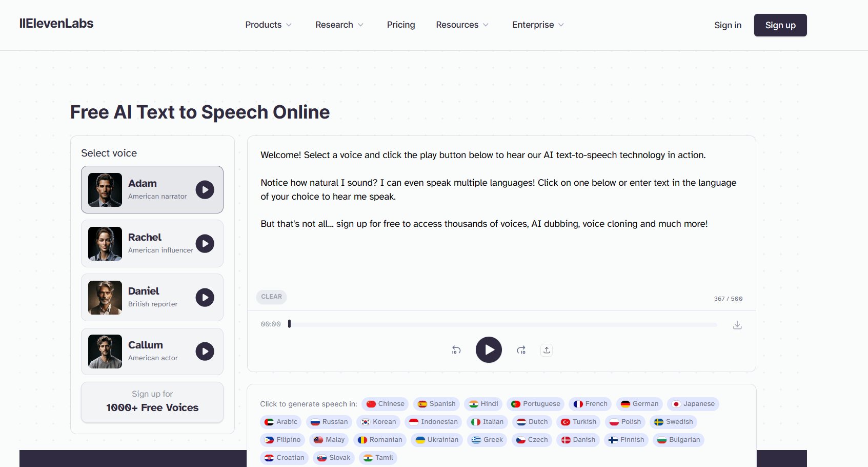
Task: Skip forward 10 seconds
Action: click(521, 350)
